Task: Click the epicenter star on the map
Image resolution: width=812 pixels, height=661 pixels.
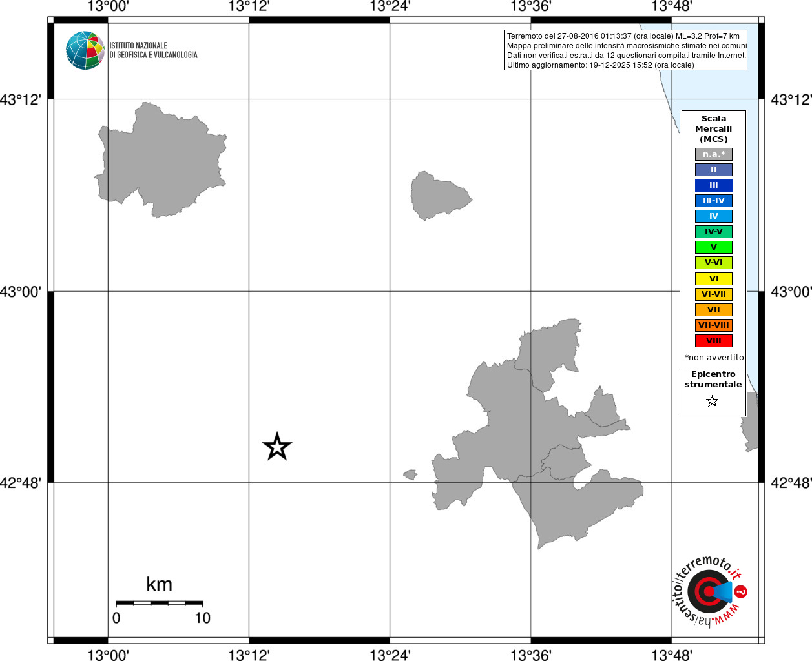Action: pos(277,447)
